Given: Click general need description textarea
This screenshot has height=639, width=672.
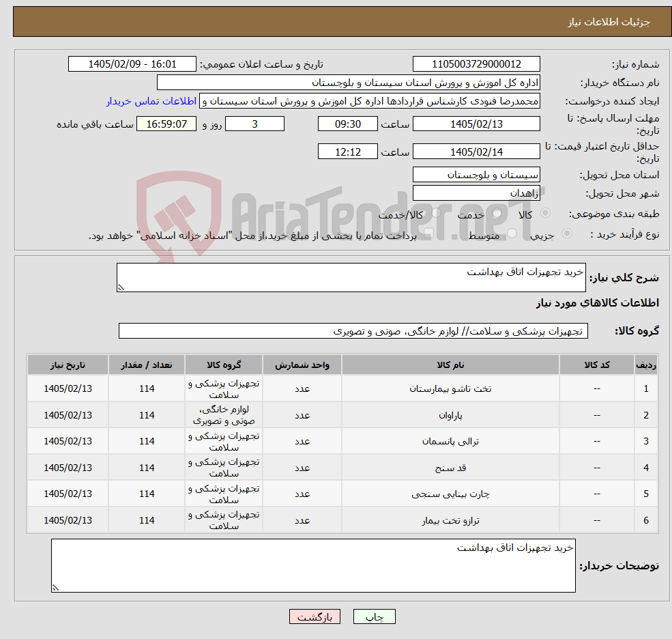Looking at the screenshot, I should (351, 277).
